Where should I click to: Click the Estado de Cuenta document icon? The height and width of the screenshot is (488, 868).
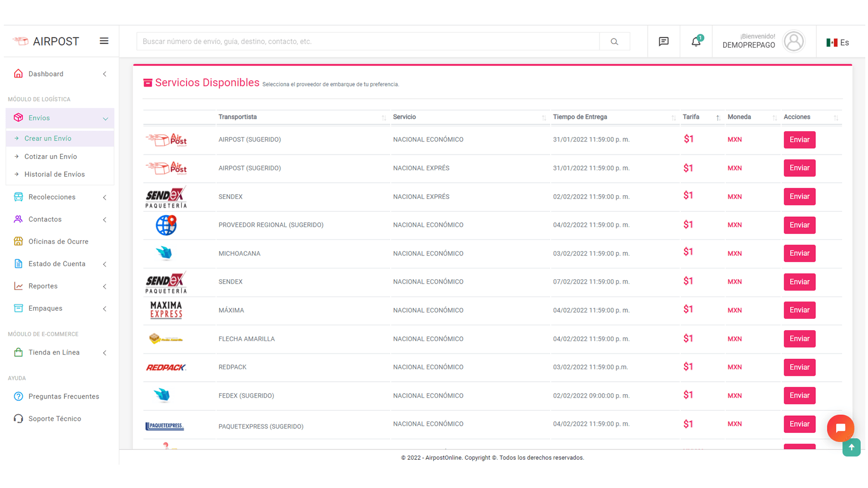[x=18, y=264]
